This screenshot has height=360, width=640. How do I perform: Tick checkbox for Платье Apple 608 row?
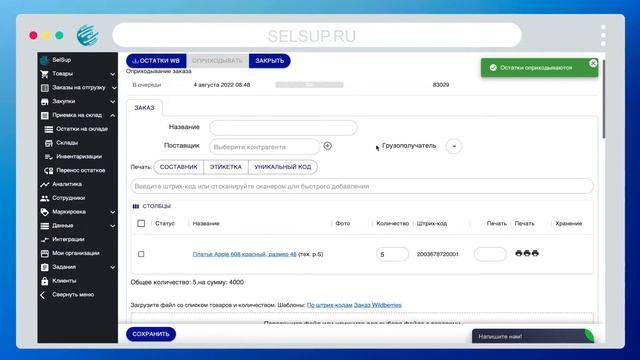pos(141,254)
